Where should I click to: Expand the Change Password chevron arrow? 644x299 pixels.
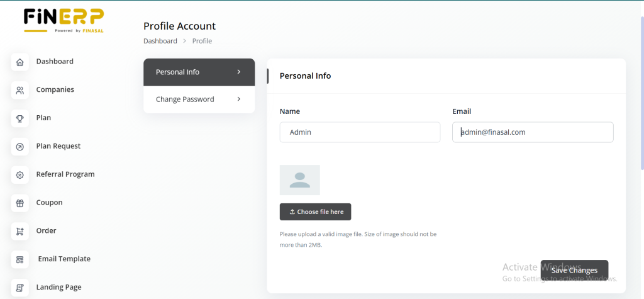click(x=239, y=99)
